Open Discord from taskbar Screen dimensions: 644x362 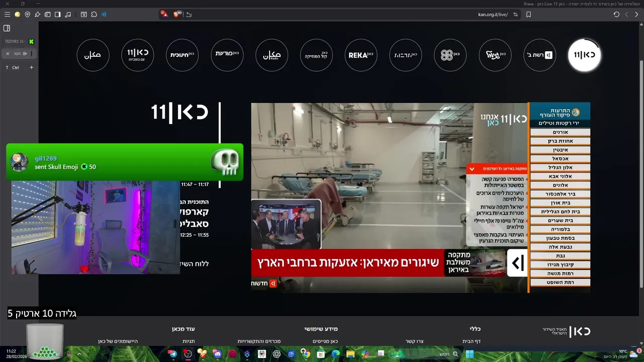217,354
